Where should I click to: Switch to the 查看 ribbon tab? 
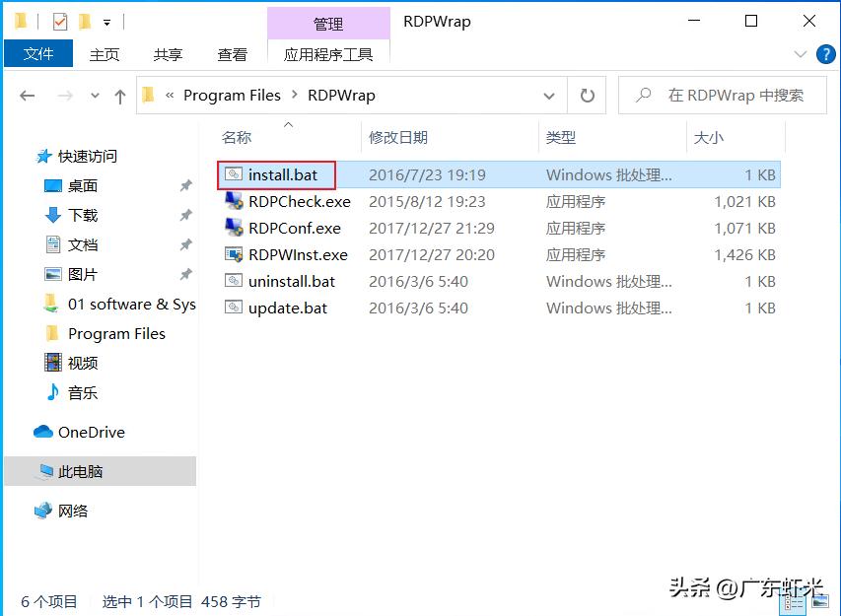point(232,54)
